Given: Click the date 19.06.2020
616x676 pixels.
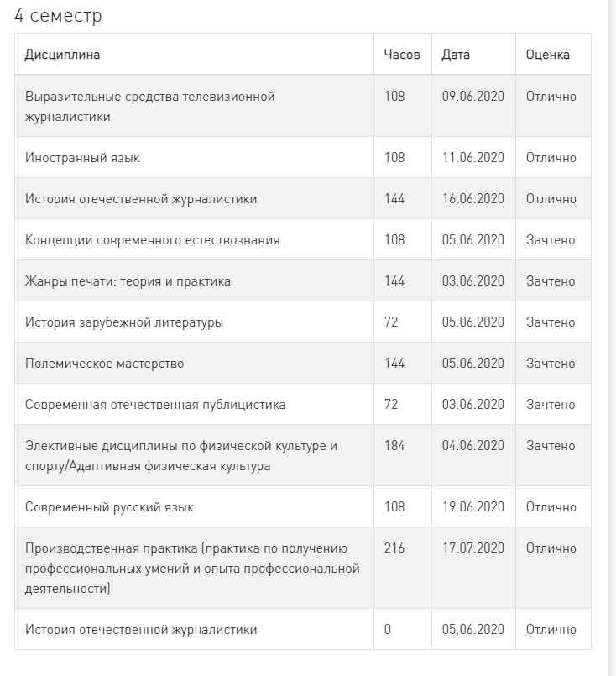Looking at the screenshot, I should pos(473,506).
